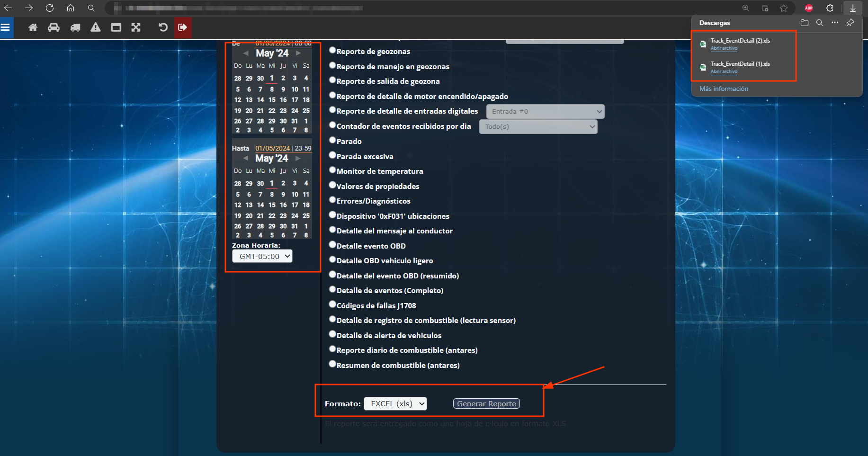Click the fullscreen expand arrows icon

[136, 27]
